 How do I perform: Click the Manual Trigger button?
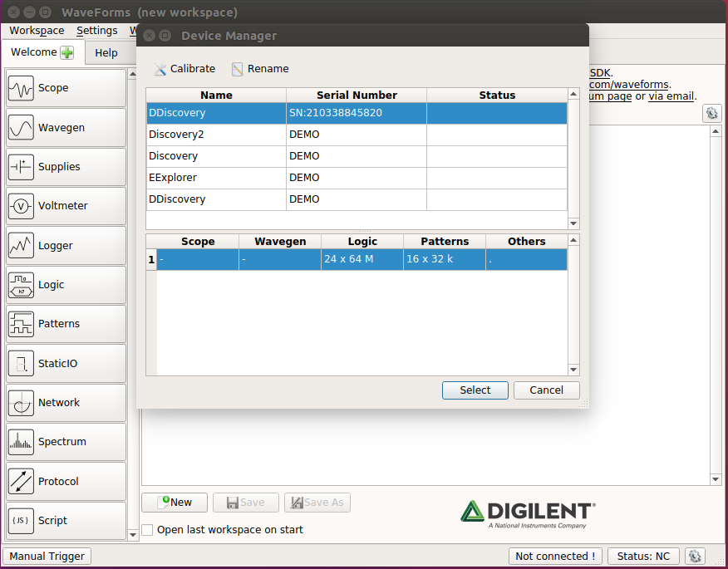tap(47, 556)
